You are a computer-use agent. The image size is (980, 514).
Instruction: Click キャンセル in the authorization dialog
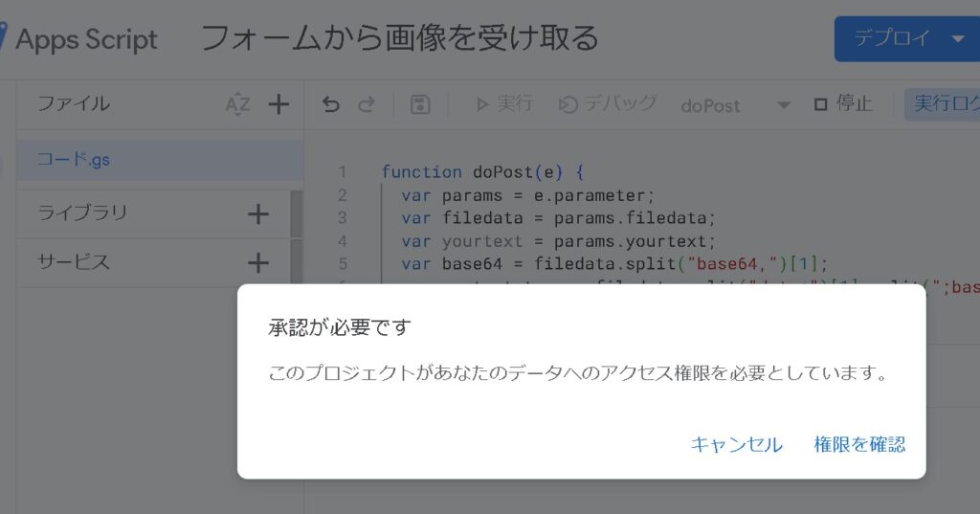tap(736, 444)
